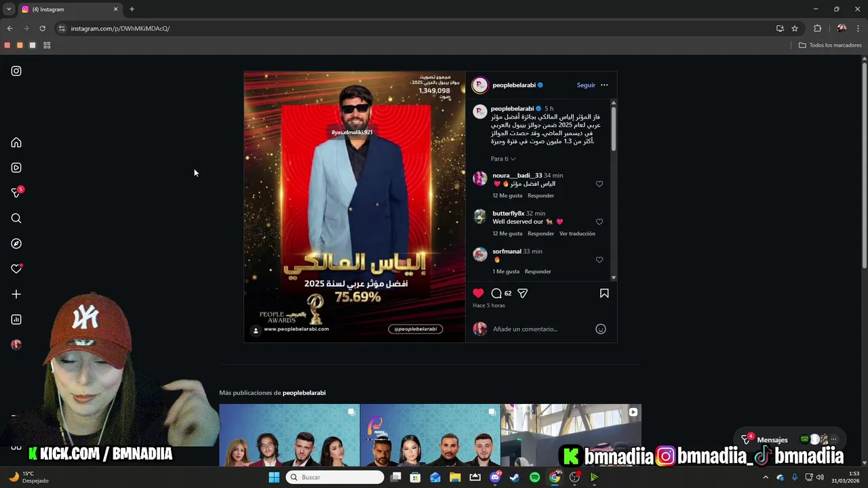Show hidden system tray icons chevron

click(x=766, y=477)
